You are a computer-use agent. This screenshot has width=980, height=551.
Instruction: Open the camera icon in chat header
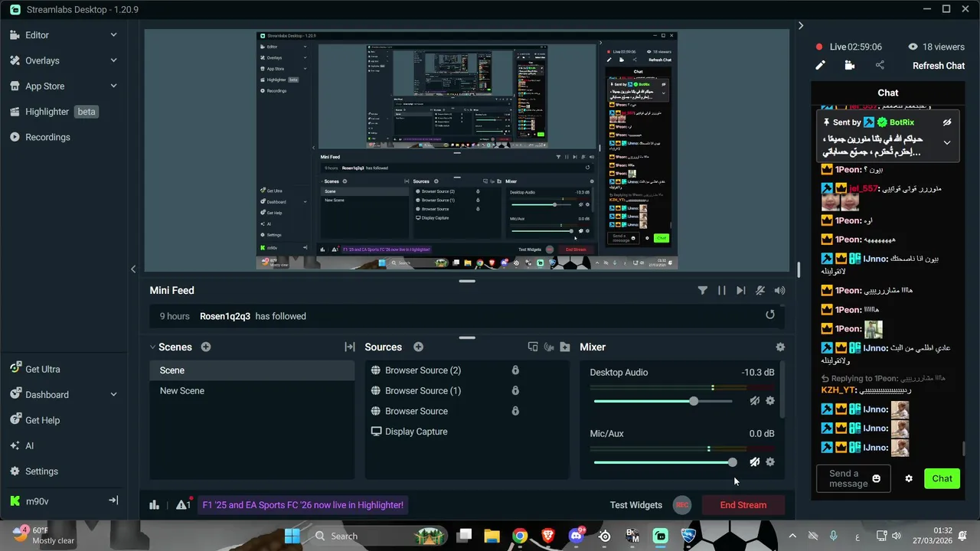[x=849, y=65]
